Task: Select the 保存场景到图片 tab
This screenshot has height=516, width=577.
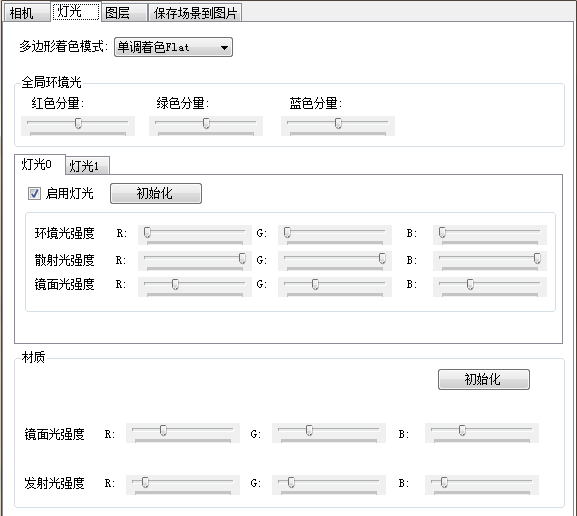Action: [x=195, y=13]
